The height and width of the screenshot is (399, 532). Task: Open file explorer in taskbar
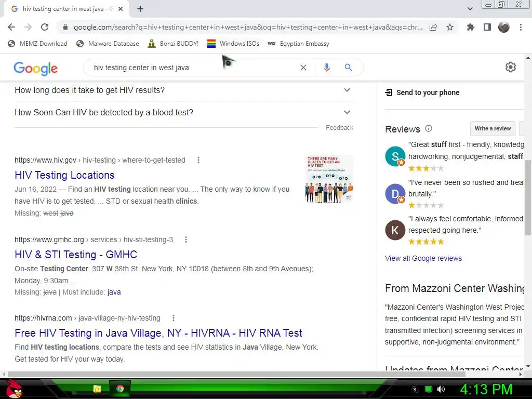97,389
